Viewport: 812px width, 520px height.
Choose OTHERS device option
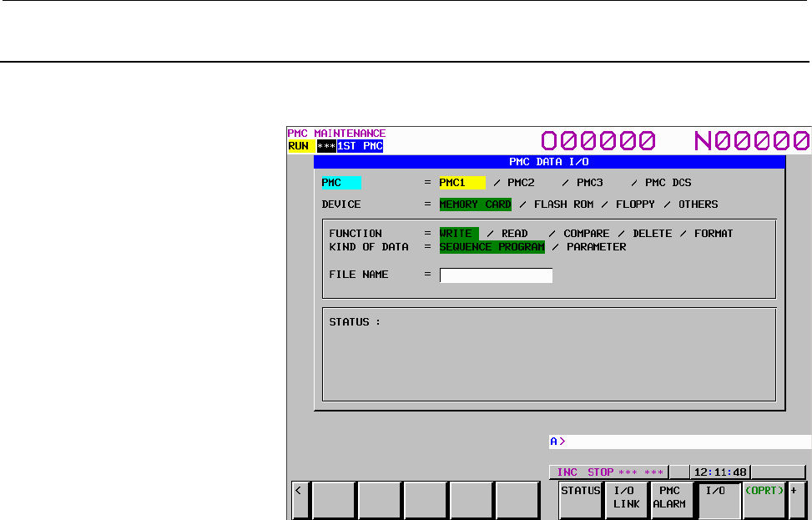tap(698, 204)
